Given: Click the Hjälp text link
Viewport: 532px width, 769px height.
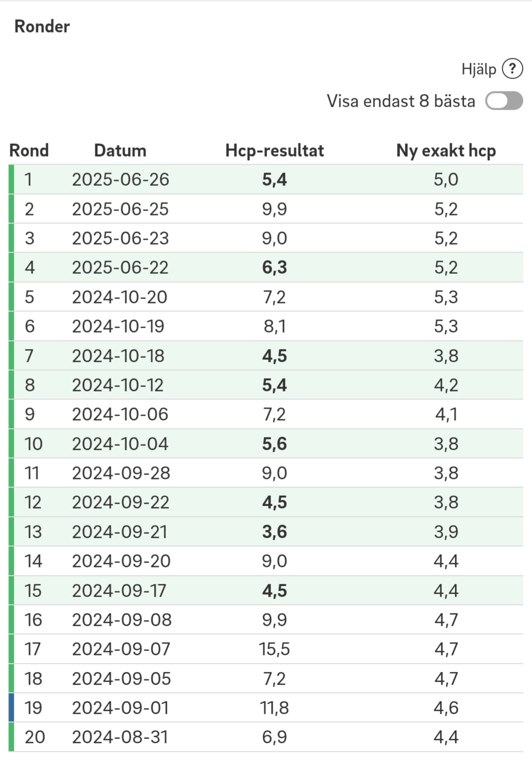Looking at the screenshot, I should (479, 69).
